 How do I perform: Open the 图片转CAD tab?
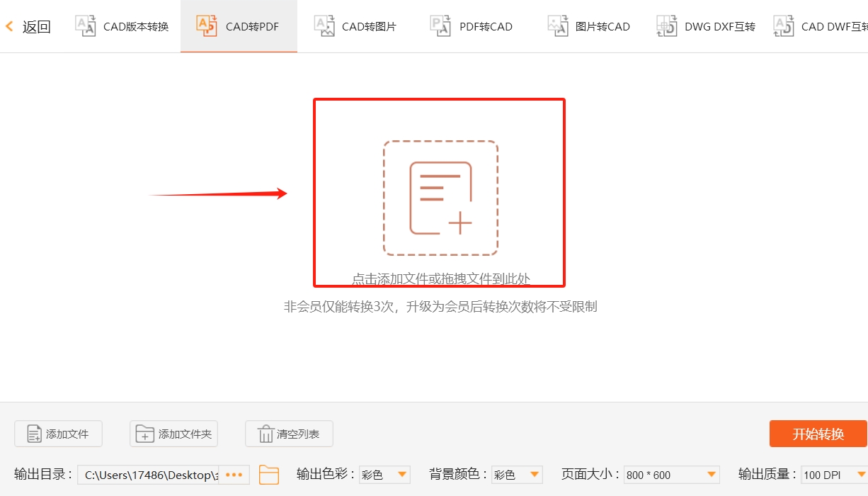pyautogui.click(x=588, y=26)
